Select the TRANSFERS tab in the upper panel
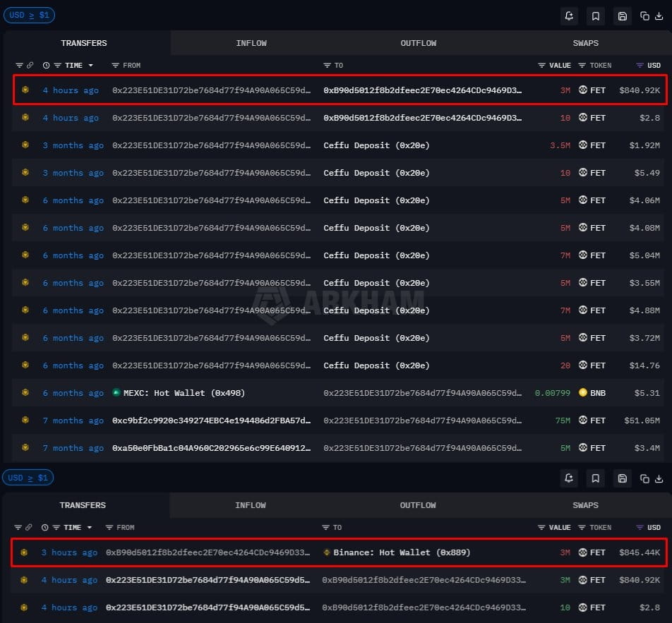This screenshot has height=623, width=672. (x=84, y=43)
